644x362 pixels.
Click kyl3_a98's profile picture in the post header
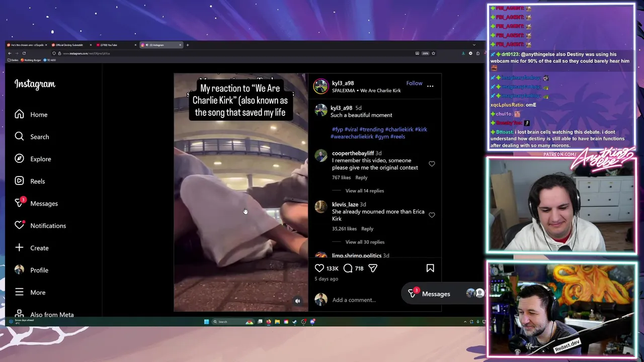[x=321, y=86]
